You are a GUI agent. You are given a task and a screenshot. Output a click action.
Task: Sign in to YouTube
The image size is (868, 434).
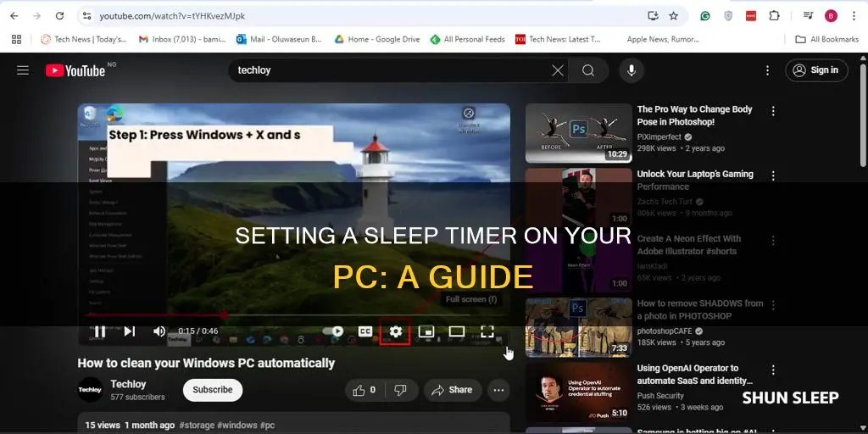click(x=816, y=70)
